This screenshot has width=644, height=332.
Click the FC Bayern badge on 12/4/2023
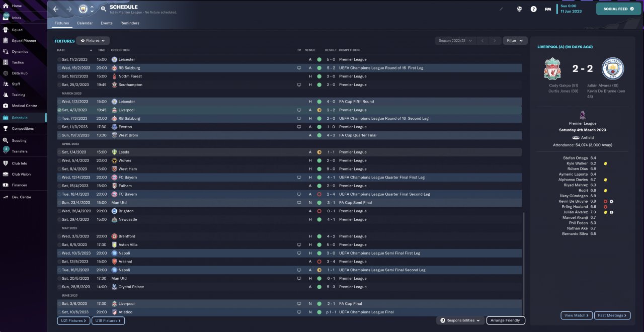[x=114, y=177]
